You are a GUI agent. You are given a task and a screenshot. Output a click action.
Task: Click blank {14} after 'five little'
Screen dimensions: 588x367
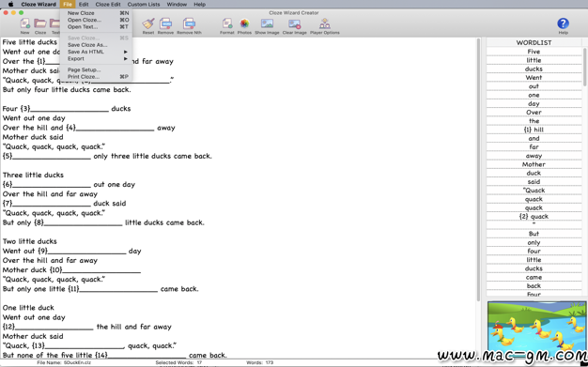click(141, 355)
